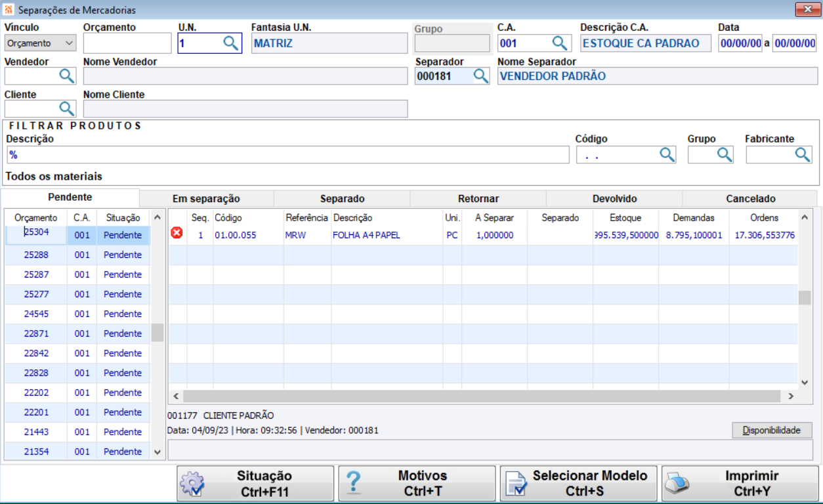Focus the product Descrição filter field
The width and height of the screenshot is (823, 504).
pos(287,155)
